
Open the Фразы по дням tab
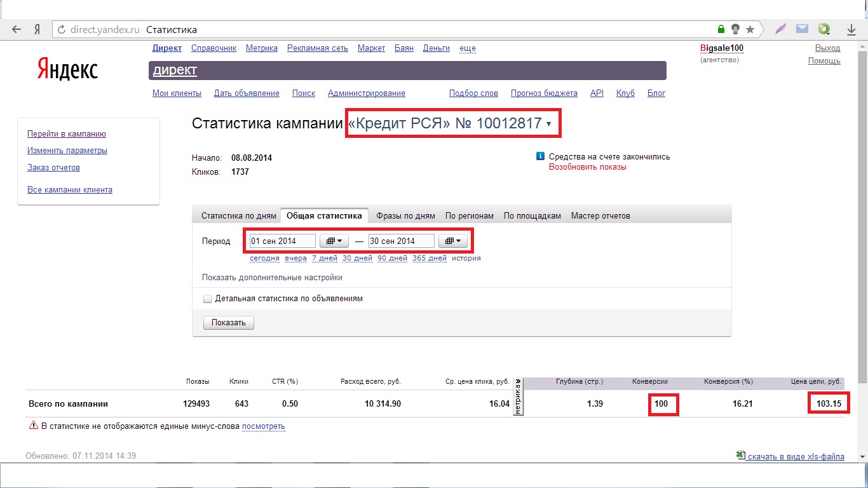[x=405, y=216]
